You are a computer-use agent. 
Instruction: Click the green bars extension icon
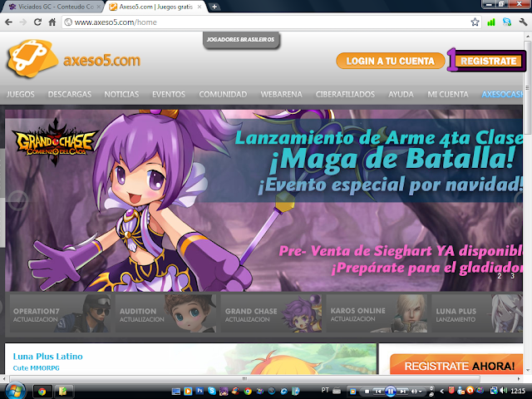[x=491, y=22]
